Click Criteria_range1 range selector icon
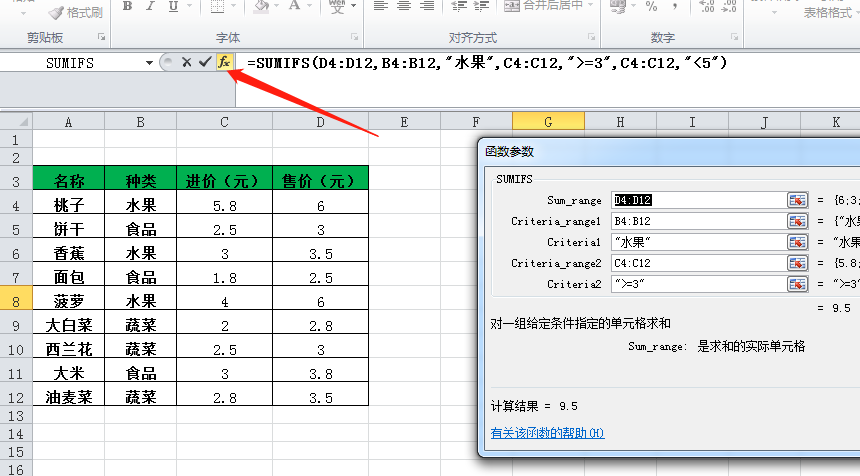Image resolution: width=860 pixels, height=476 pixels. (x=797, y=221)
